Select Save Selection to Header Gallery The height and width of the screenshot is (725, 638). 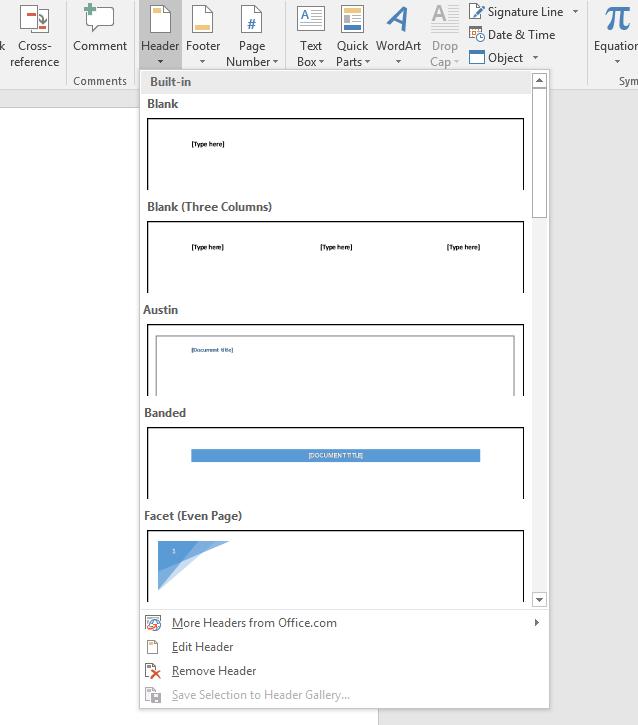tap(344, 695)
